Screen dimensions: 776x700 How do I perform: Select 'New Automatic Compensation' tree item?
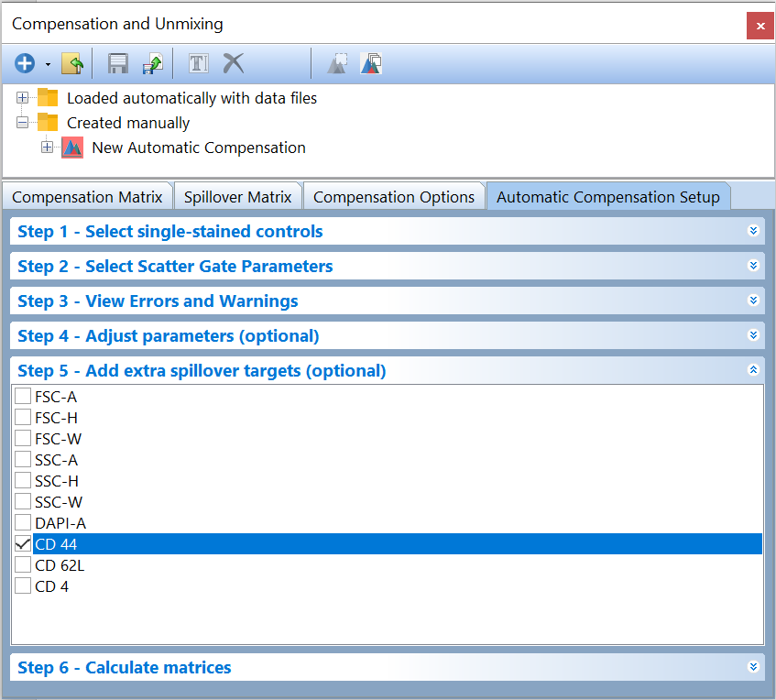click(199, 148)
